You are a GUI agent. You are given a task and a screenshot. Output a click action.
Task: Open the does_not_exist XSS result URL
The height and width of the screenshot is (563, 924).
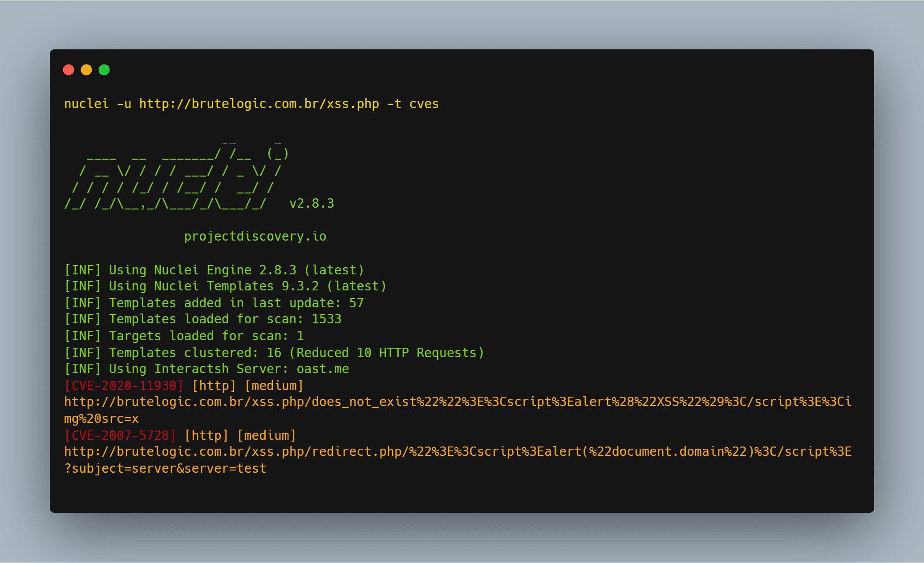coord(458,402)
